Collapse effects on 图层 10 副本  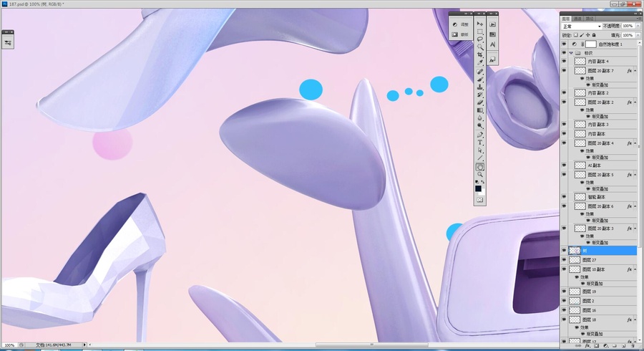tap(635, 269)
